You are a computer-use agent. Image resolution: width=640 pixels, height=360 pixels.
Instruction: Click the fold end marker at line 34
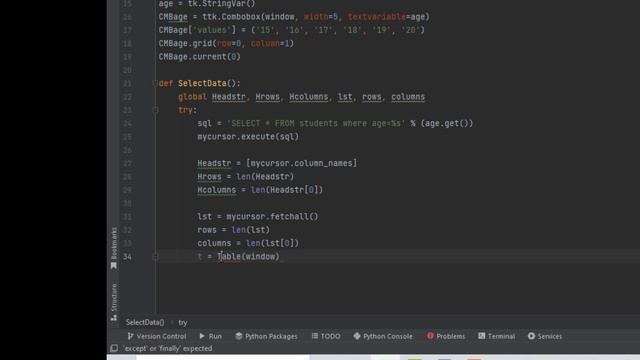coord(155,256)
